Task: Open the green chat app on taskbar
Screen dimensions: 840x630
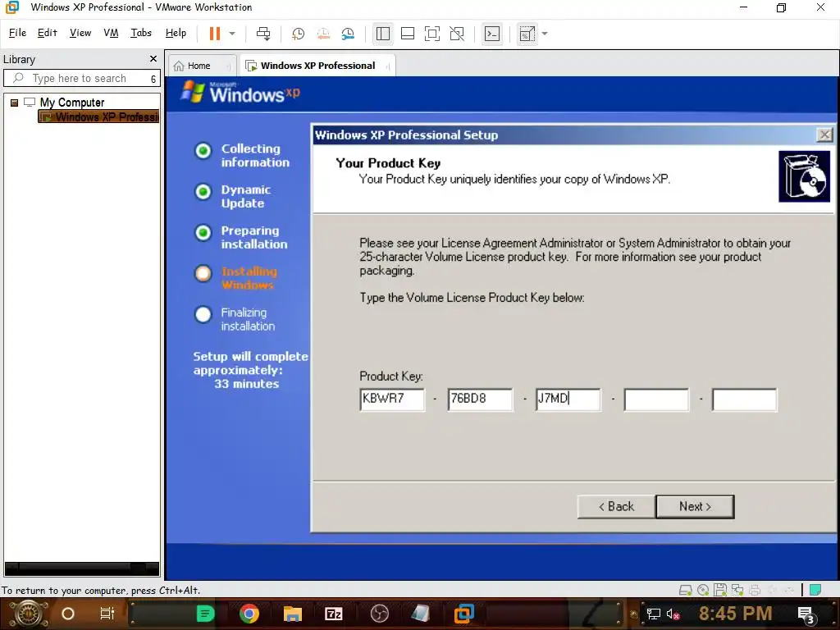Action: point(205,614)
